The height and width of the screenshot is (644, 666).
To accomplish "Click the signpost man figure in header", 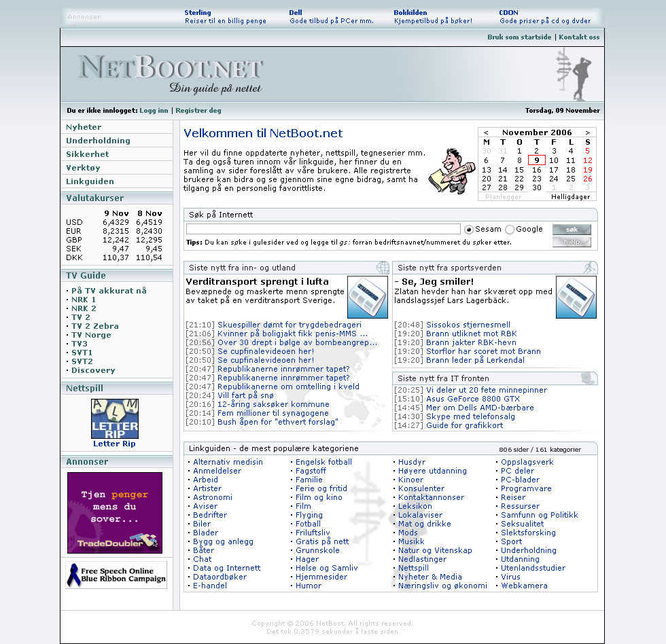I will pos(574,74).
